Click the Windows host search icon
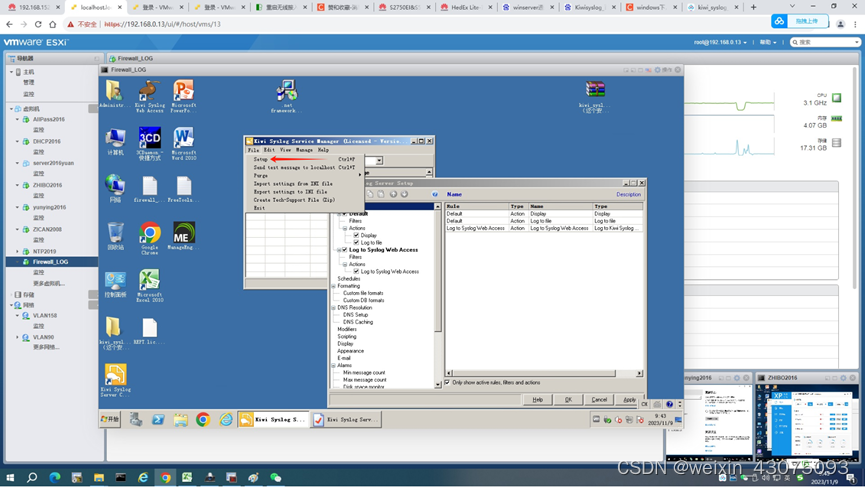Viewport: 865px width, 487px height. 32,478
